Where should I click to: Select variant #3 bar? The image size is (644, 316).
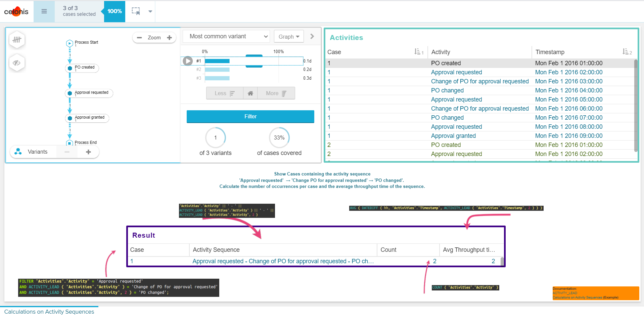click(x=217, y=78)
